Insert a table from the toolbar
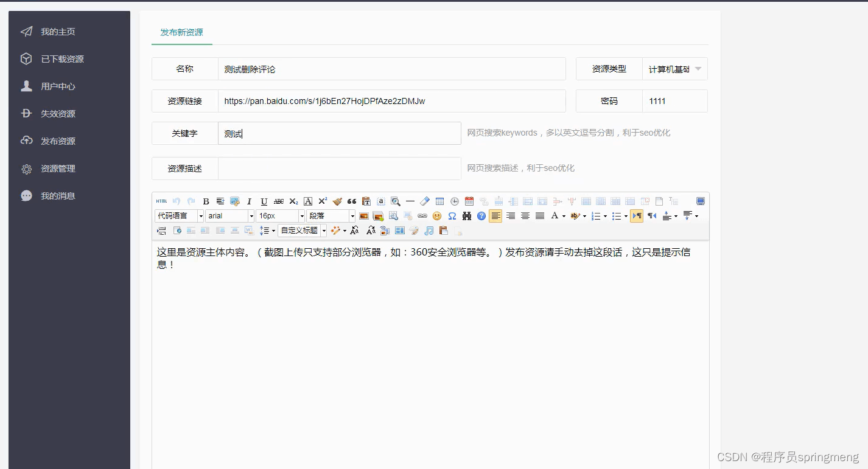 pos(439,201)
